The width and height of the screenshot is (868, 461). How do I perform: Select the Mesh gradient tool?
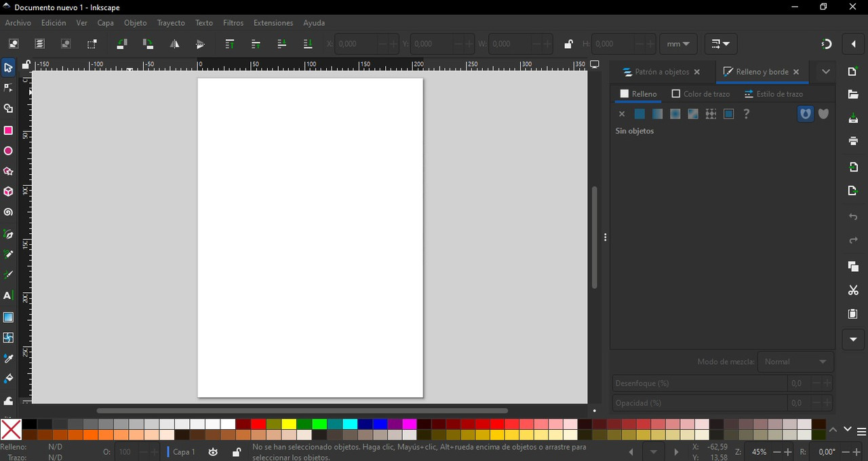coord(8,338)
